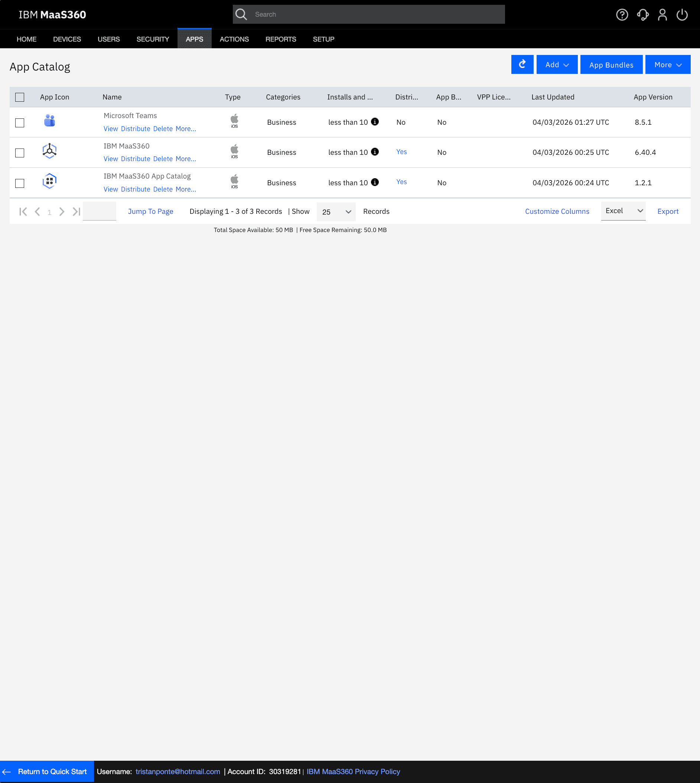Check the IBM MaaS360 row checkbox
Viewport: 700px width, 783px height.
click(x=20, y=153)
